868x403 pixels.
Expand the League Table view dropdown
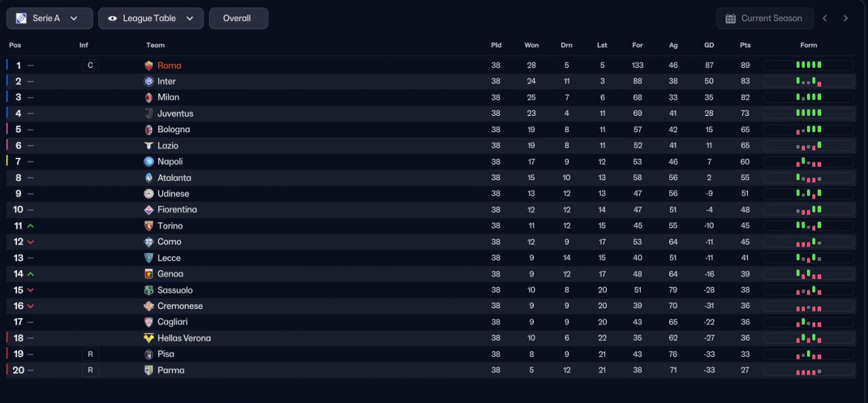pos(151,18)
